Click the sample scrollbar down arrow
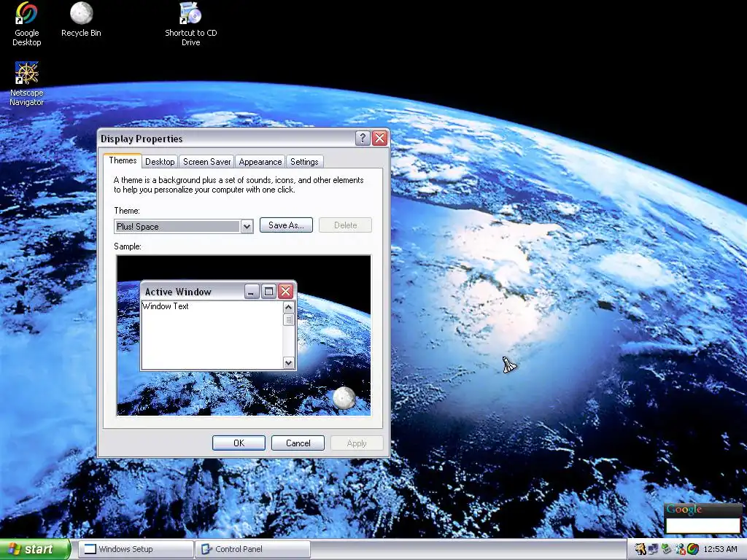The height and width of the screenshot is (560, 747). coord(288,363)
